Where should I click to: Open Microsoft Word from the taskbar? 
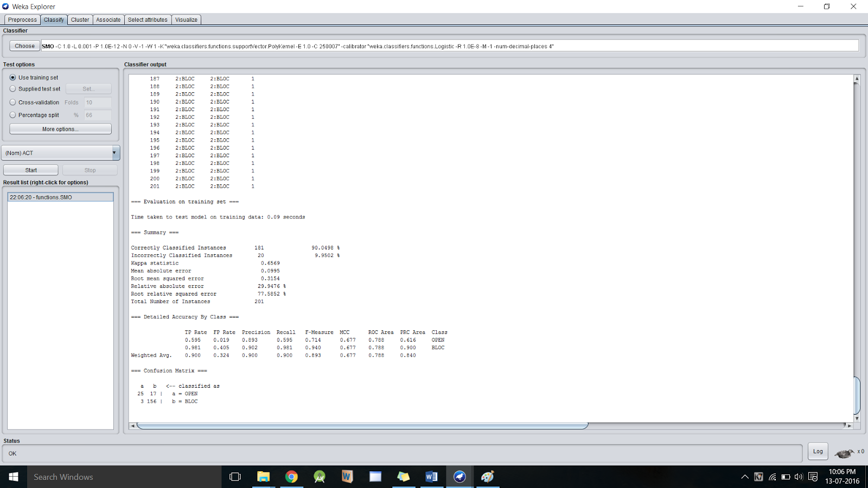coord(431,477)
